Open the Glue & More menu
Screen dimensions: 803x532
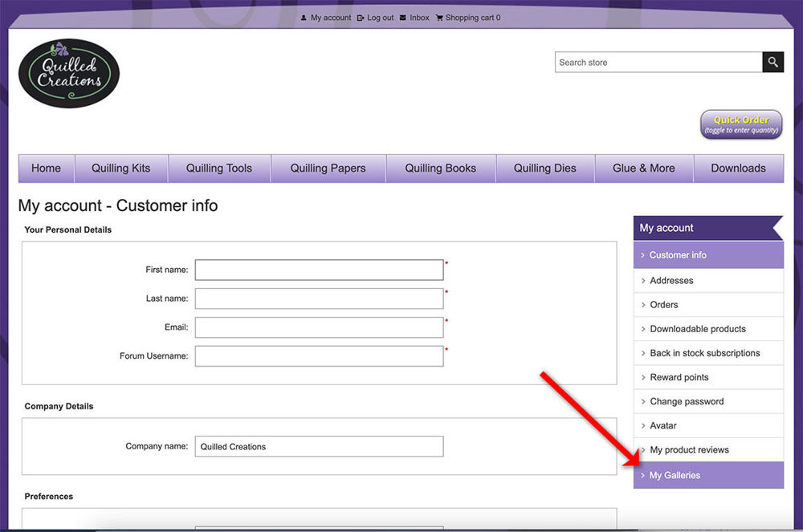(x=644, y=169)
